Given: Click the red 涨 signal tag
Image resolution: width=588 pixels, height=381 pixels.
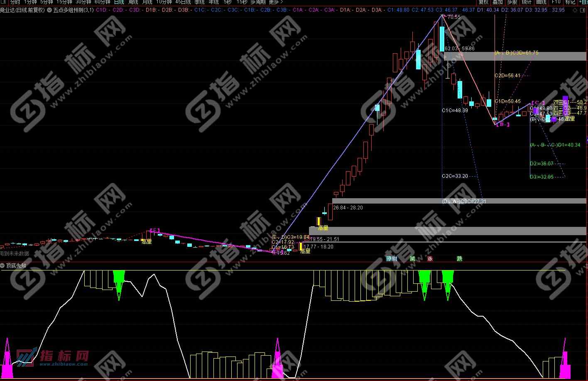Looking at the screenshot, I should pos(430,259).
